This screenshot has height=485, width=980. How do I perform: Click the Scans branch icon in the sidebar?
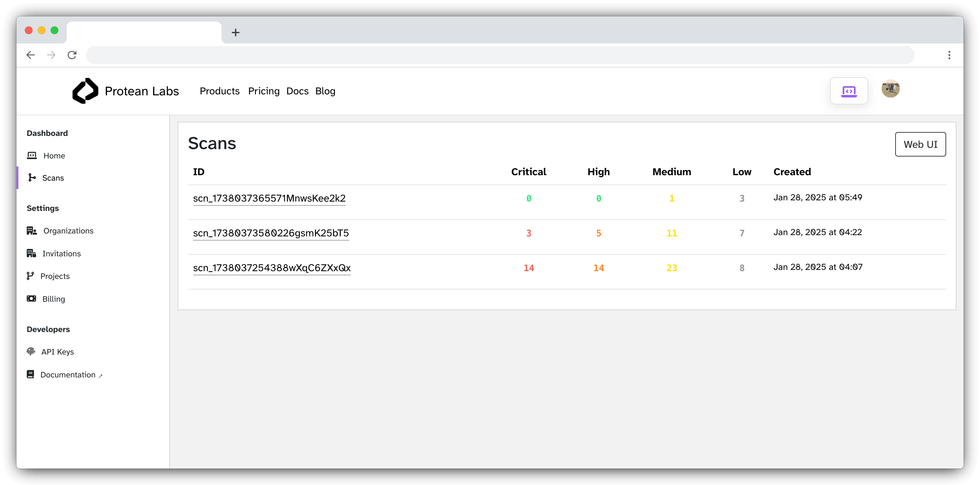(x=32, y=177)
